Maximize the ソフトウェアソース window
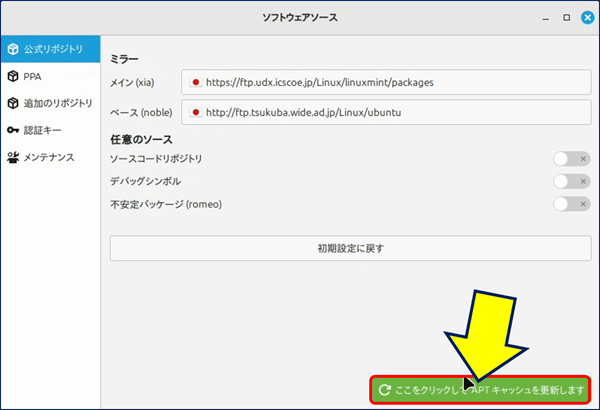 (x=567, y=18)
